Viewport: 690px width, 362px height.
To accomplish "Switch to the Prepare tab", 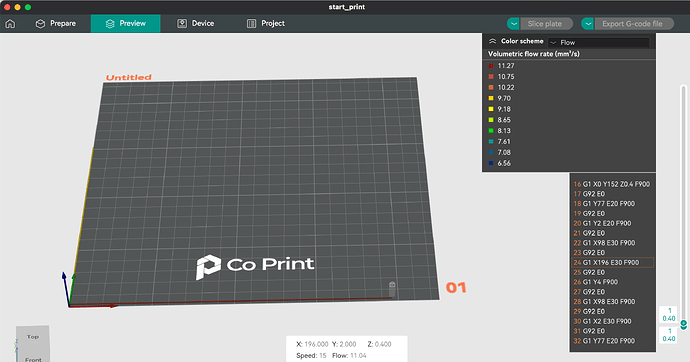I will click(x=55, y=24).
